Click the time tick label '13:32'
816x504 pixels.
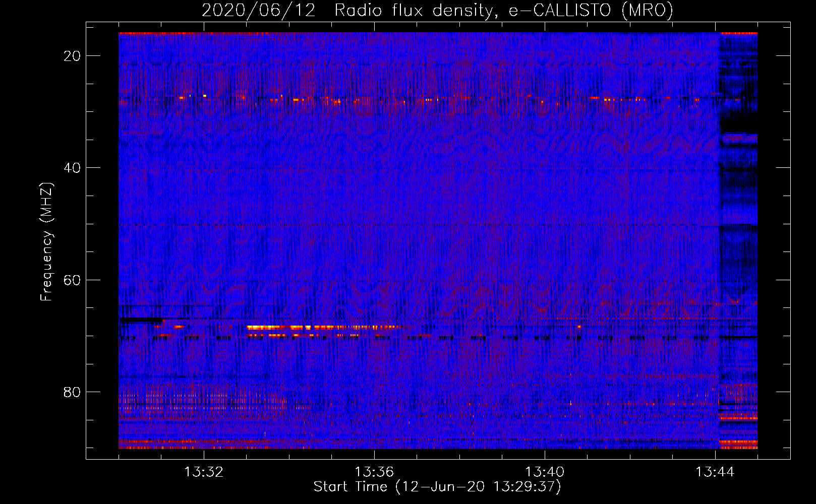point(204,472)
